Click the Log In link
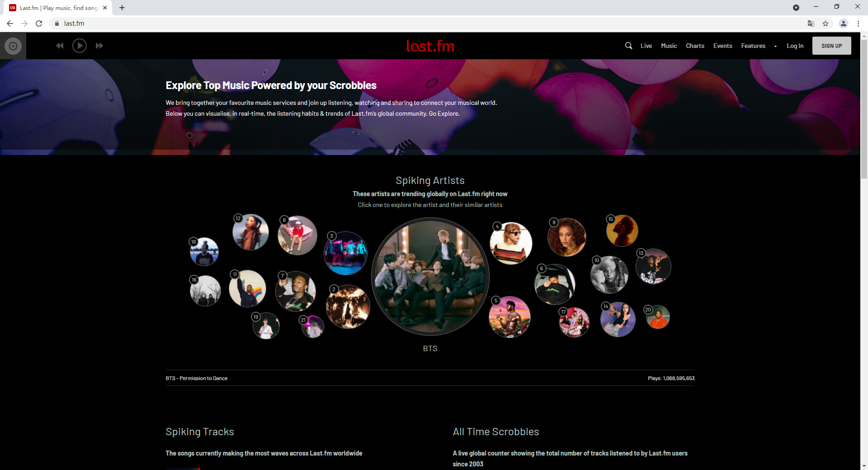The width and height of the screenshot is (868, 470). (x=795, y=46)
